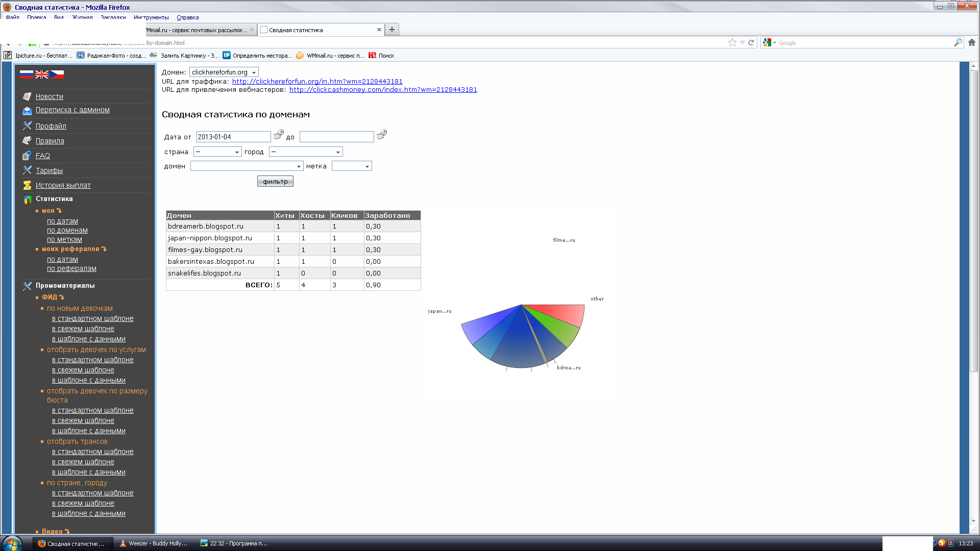Expand the Домен clickhereforfun.org dropdown

tap(224, 72)
